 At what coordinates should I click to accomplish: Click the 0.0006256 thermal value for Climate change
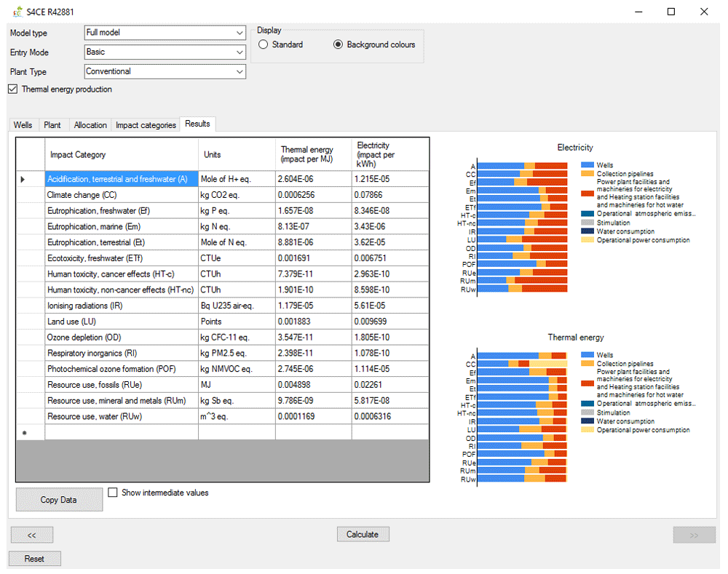(x=313, y=195)
